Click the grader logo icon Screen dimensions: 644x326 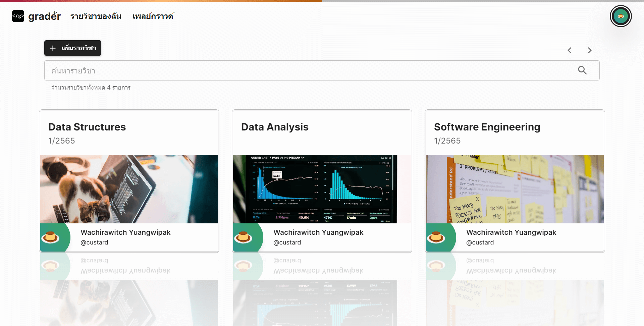coord(18,16)
